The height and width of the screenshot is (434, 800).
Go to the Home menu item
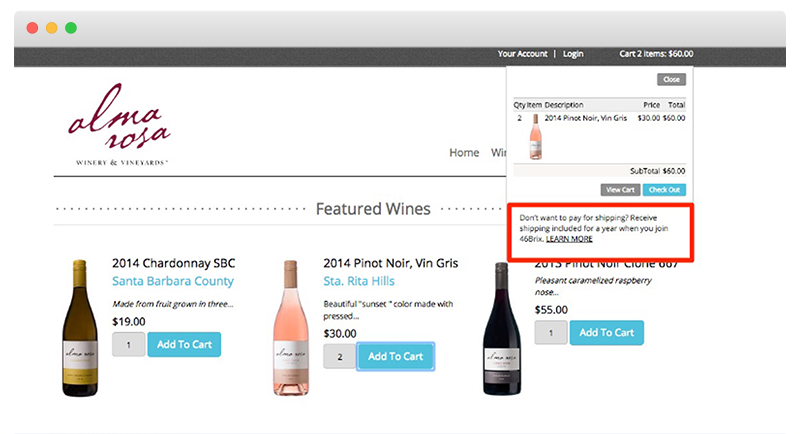pyautogui.click(x=464, y=152)
